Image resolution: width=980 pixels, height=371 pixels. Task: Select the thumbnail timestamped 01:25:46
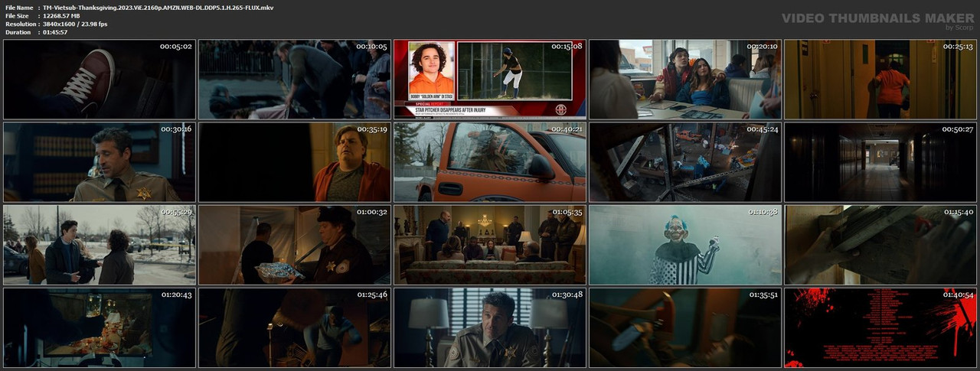pyautogui.click(x=295, y=327)
